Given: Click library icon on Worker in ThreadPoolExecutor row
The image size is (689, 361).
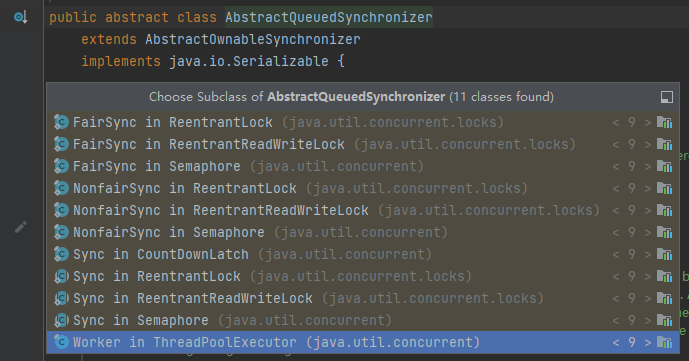Looking at the screenshot, I should [664, 342].
